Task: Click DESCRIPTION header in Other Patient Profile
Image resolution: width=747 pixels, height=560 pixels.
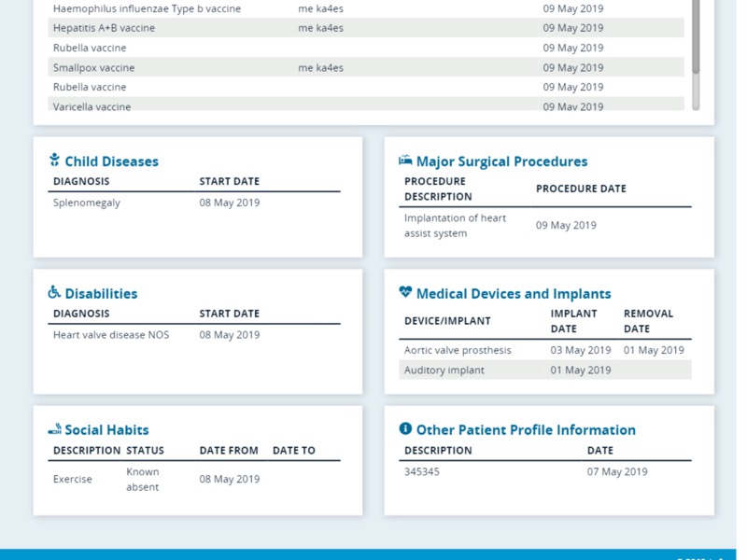Action: pyautogui.click(x=438, y=451)
